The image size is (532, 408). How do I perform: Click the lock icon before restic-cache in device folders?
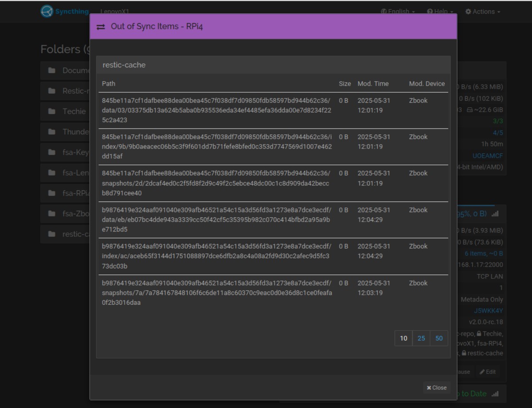click(x=464, y=353)
